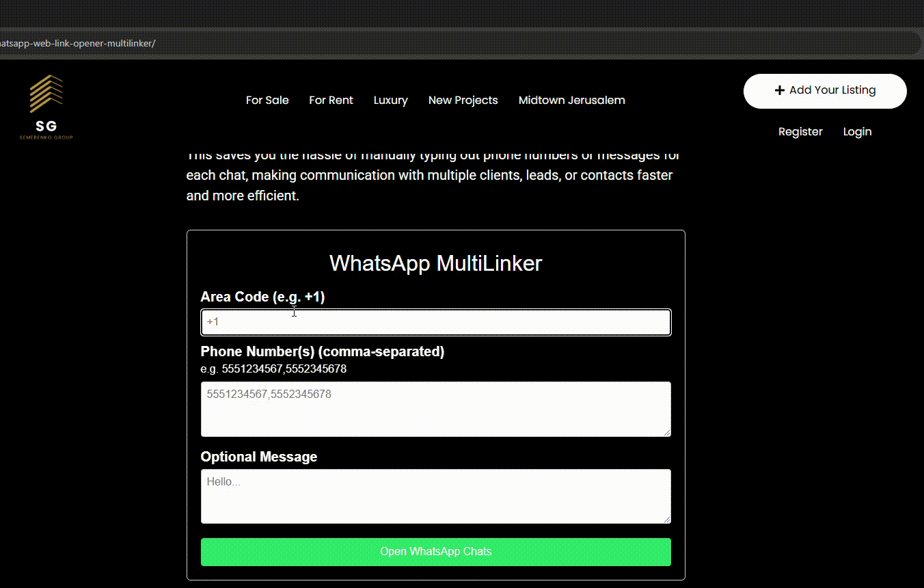The width and height of the screenshot is (924, 588).
Task: Click the browser address bar URL
Action: pos(78,43)
